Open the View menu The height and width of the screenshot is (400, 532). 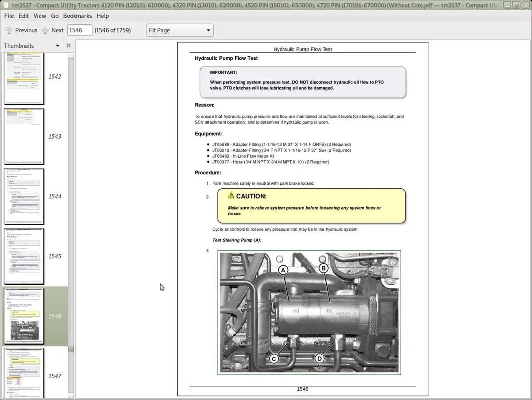tap(39, 16)
